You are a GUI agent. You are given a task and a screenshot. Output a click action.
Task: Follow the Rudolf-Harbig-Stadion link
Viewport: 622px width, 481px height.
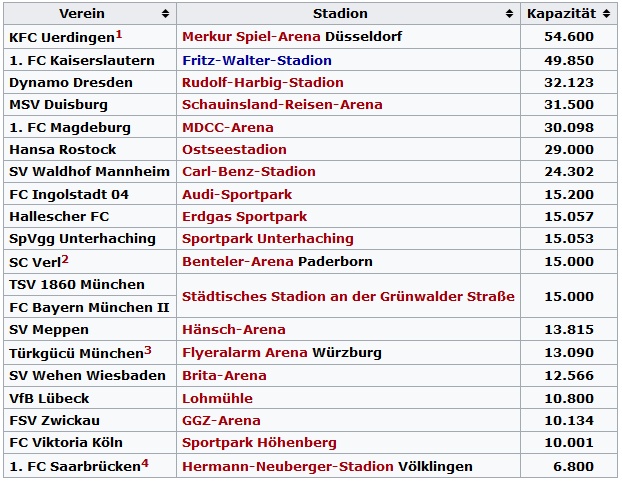263,82
